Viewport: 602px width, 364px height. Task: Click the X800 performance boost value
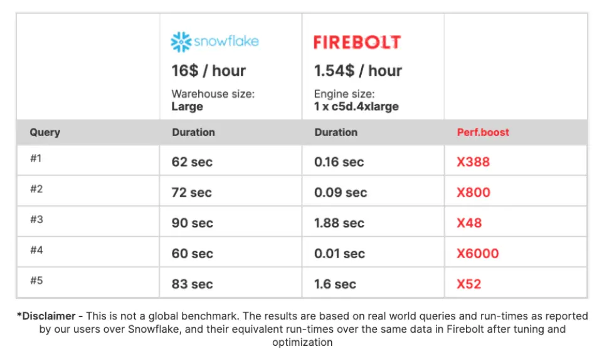click(473, 193)
